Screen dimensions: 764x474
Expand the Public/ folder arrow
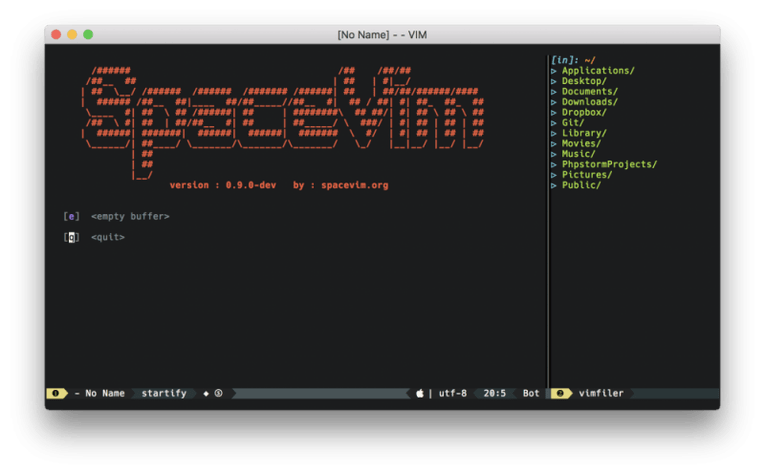click(x=554, y=186)
